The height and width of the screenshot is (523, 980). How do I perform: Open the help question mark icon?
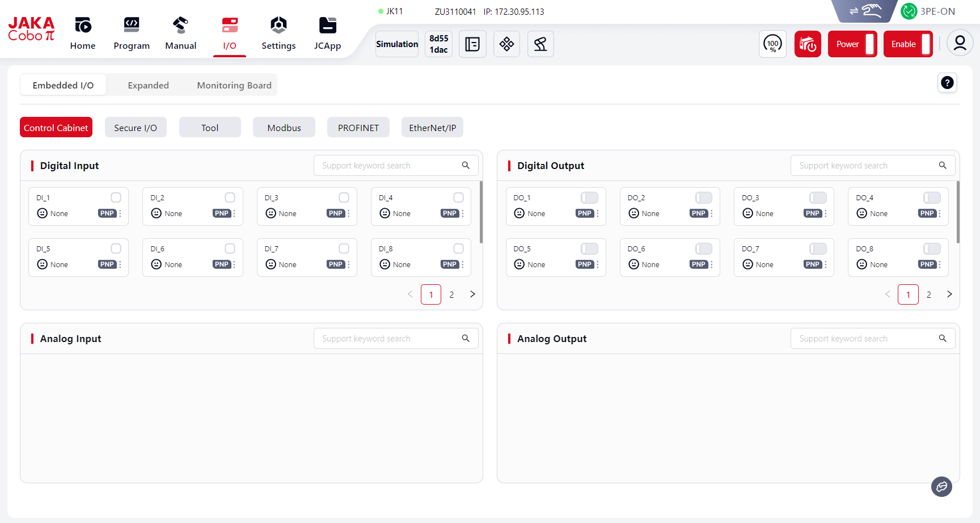click(947, 83)
